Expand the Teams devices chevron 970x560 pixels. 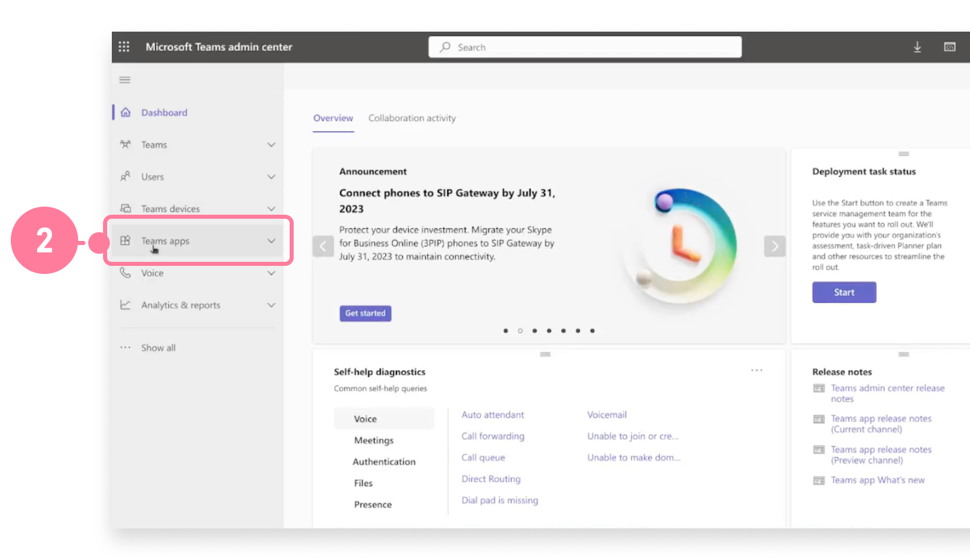(x=271, y=209)
